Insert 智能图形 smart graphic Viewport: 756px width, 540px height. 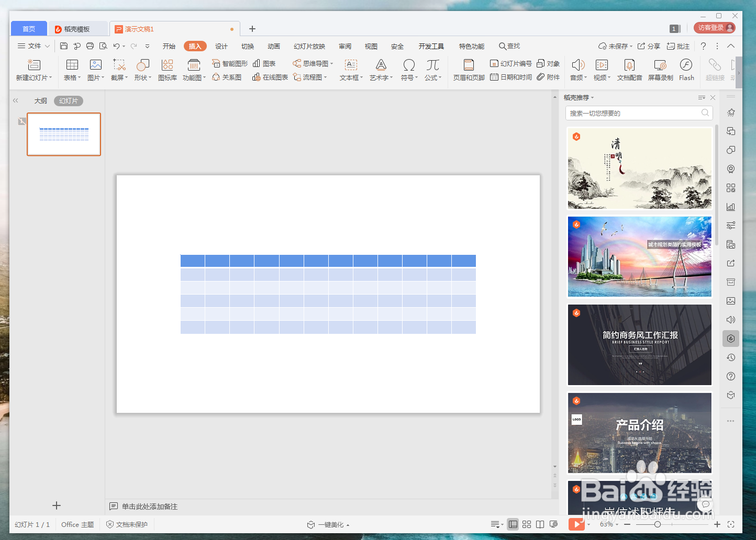[230, 63]
